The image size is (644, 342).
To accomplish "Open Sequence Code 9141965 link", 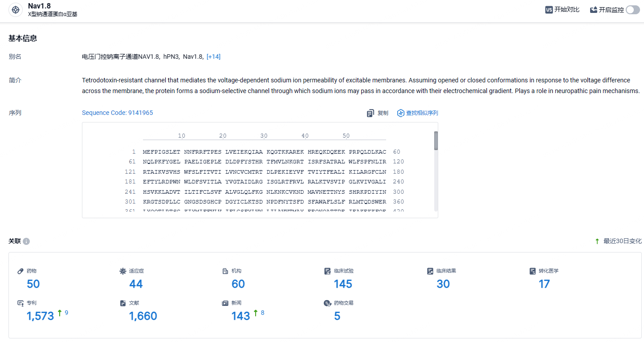I will point(118,113).
